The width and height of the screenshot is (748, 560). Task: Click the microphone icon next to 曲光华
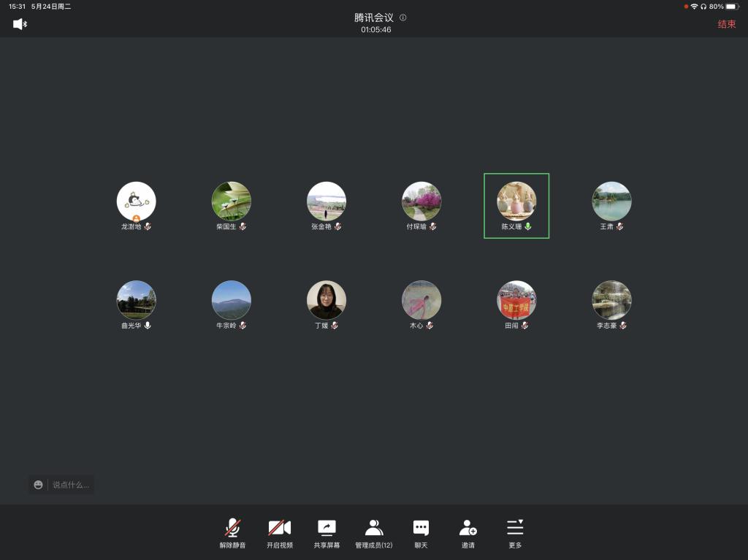click(148, 326)
